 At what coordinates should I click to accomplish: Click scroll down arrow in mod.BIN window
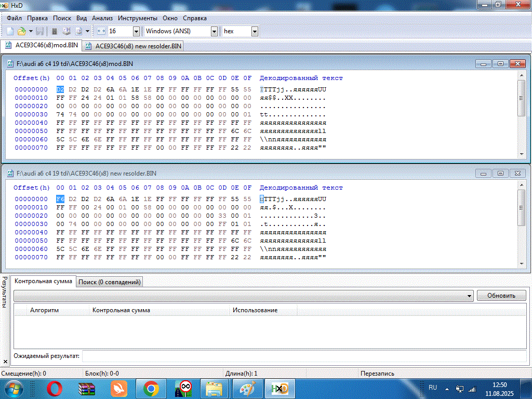click(522, 154)
